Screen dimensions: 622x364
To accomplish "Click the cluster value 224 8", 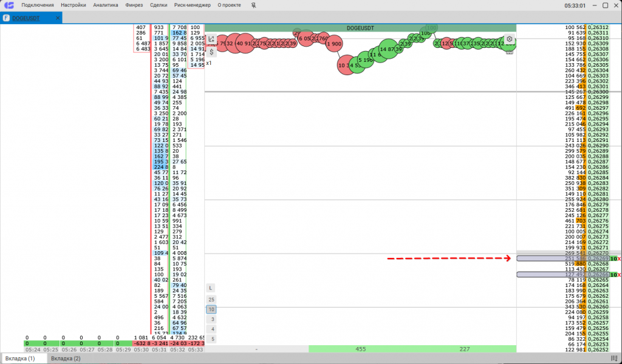I will [161, 167].
